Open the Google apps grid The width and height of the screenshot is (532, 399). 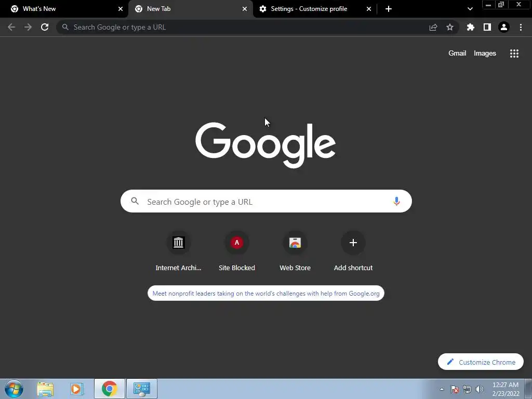click(514, 54)
